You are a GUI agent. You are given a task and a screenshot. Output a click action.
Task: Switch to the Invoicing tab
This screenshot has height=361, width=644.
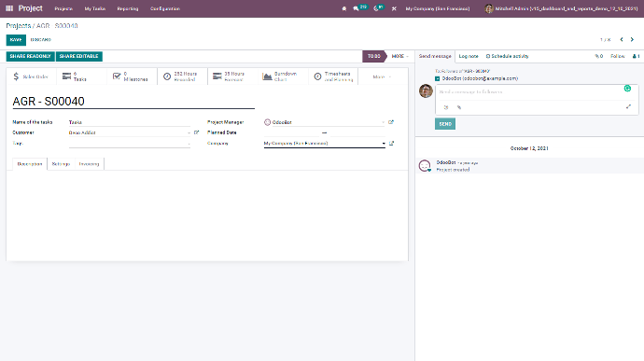click(x=89, y=164)
